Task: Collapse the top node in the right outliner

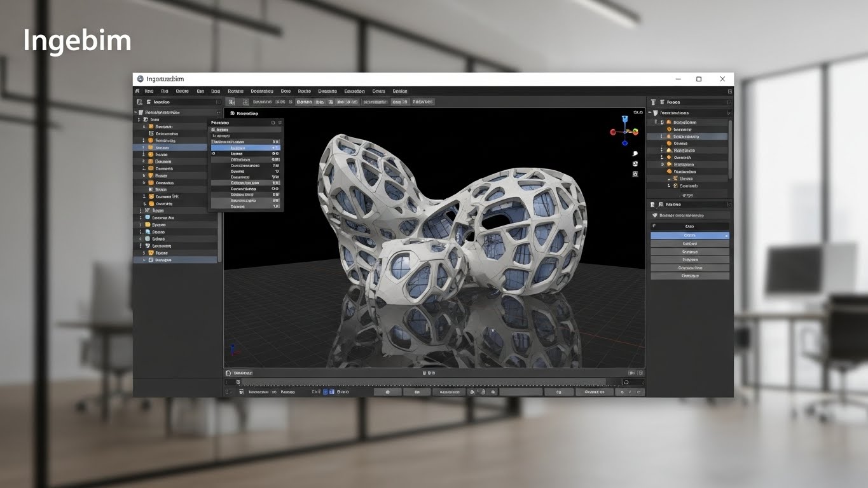Action: (649, 112)
